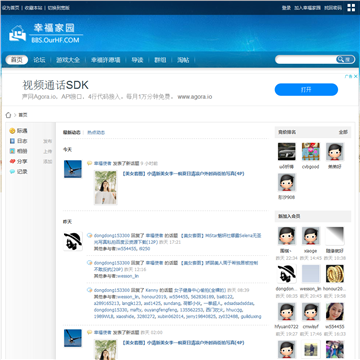Open the (20P) topic link

coord(176,266)
